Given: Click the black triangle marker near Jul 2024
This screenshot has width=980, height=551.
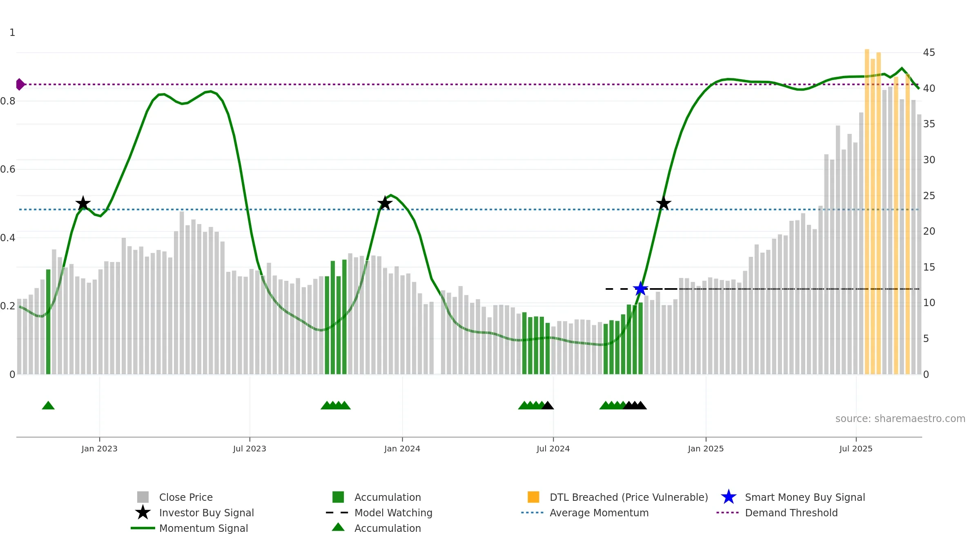Looking at the screenshot, I should (x=548, y=405).
